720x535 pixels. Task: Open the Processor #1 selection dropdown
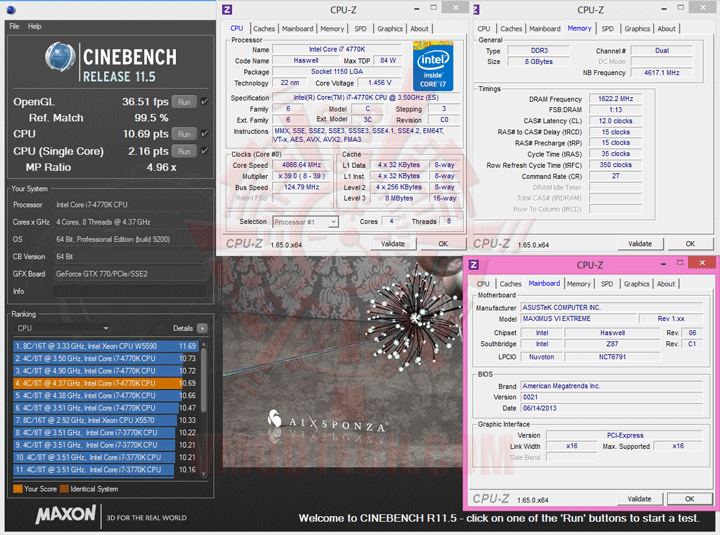point(305,222)
